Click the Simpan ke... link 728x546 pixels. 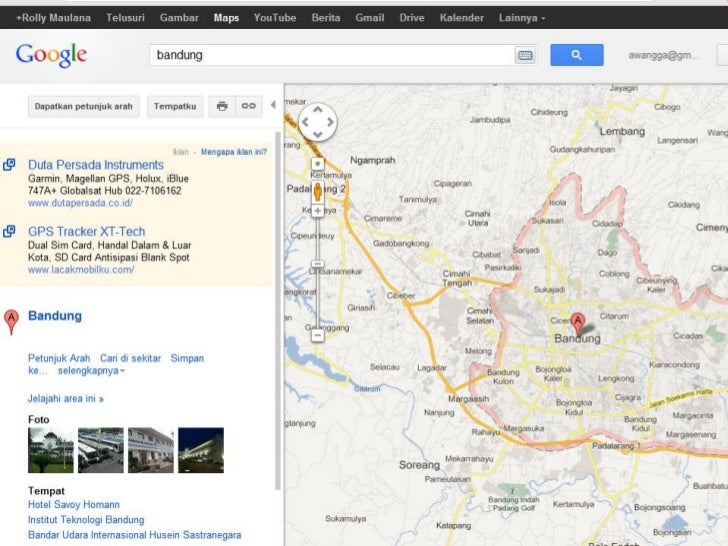coord(187,358)
